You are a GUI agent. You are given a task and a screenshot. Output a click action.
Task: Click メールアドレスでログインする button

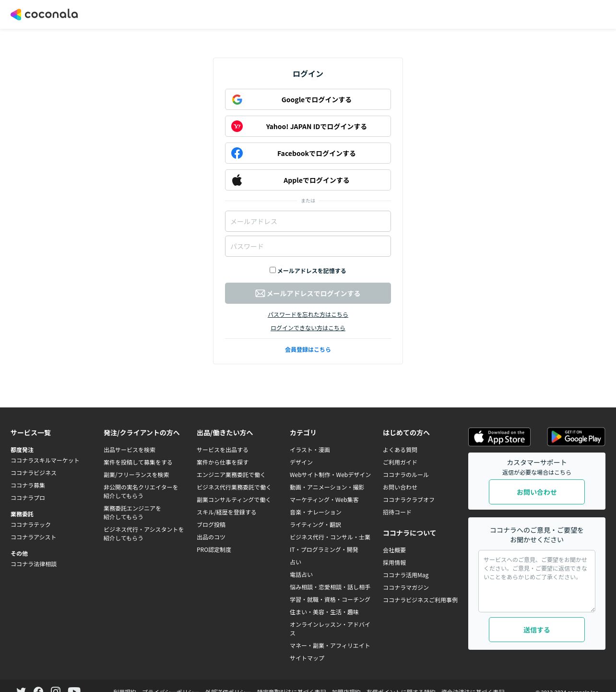308,293
